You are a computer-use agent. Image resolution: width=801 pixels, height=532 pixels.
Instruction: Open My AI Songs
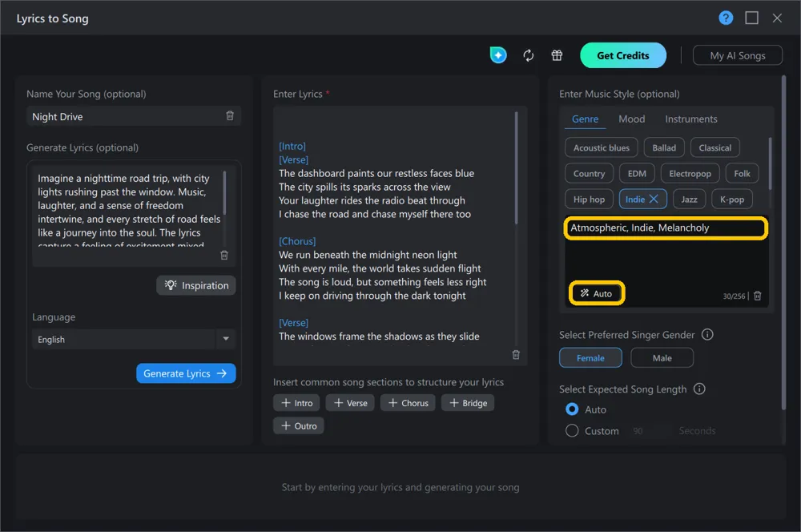coord(737,55)
